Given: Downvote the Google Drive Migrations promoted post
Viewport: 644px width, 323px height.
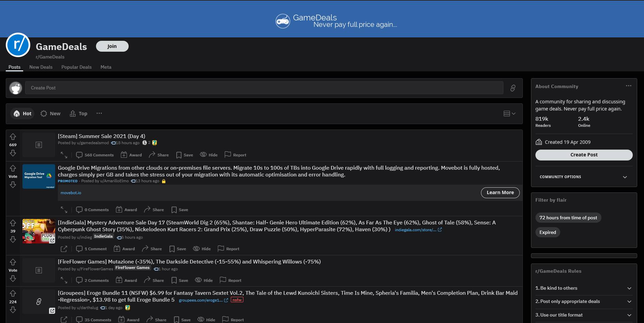Looking at the screenshot, I should tap(13, 185).
